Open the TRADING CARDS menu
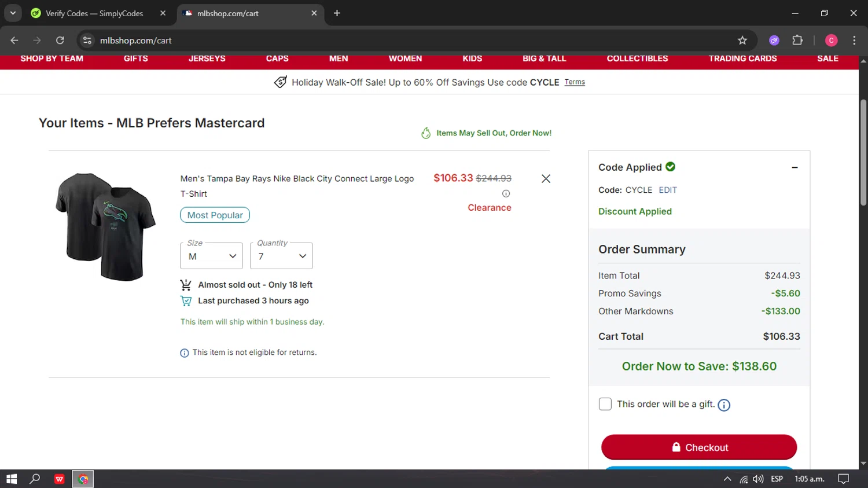 (x=743, y=58)
